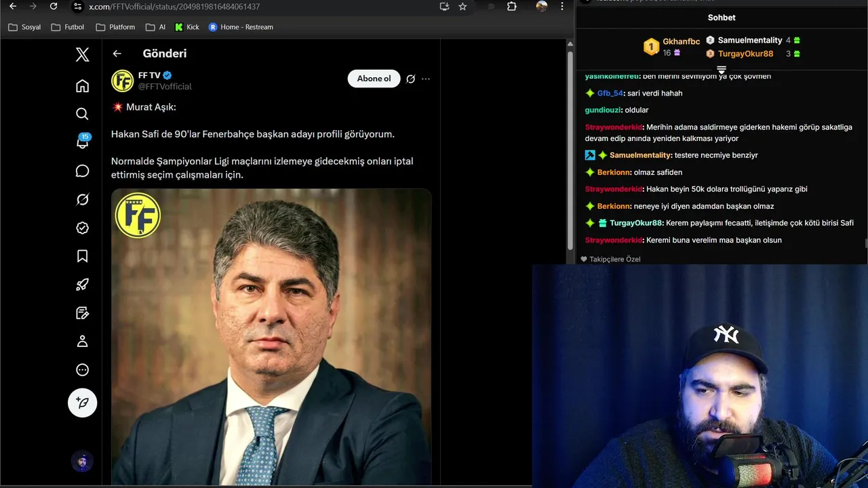Open the tweet's attached photo
Screen dimensions: 868x488
tap(271, 337)
